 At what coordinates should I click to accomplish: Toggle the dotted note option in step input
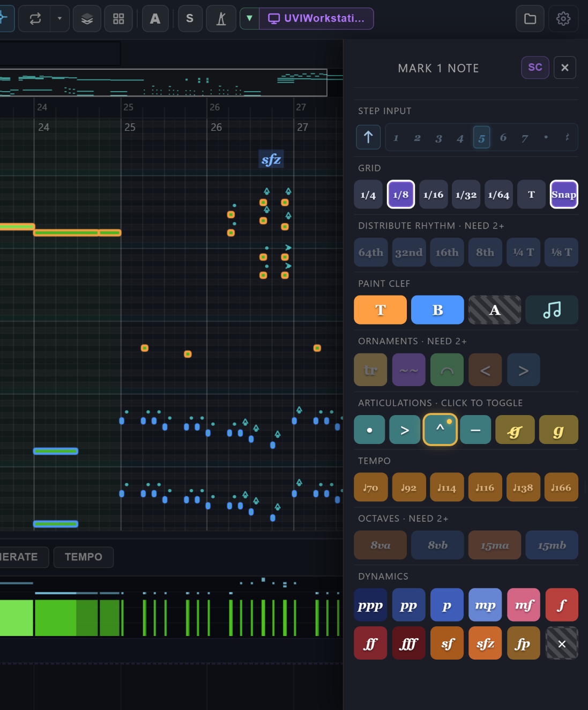pos(546,137)
